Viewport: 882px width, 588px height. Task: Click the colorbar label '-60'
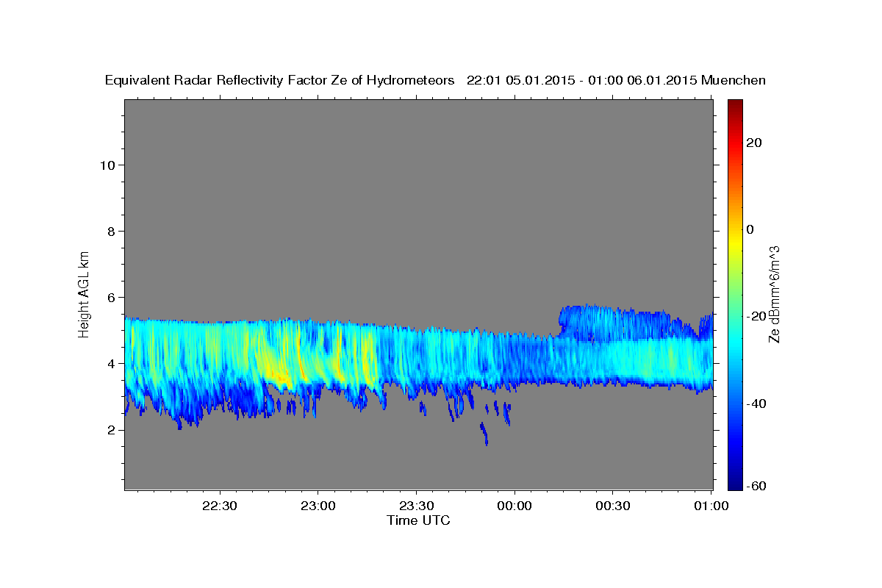(x=756, y=485)
